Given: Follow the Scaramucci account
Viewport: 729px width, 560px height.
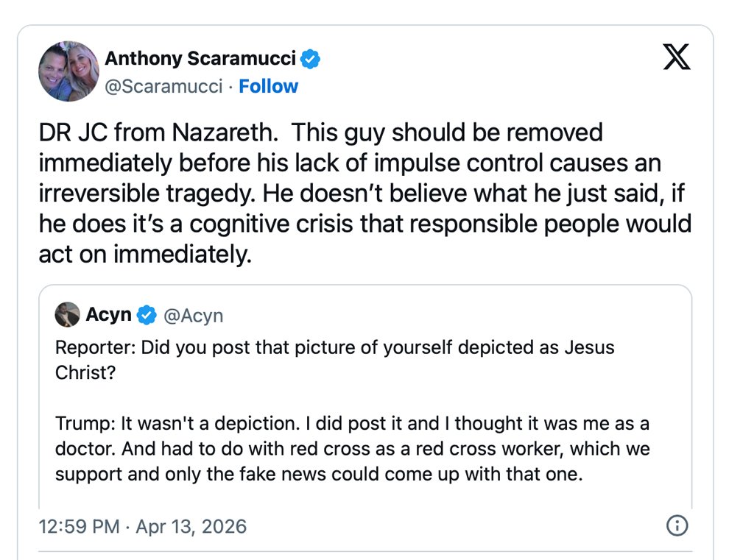Looking at the screenshot, I should tap(268, 86).
